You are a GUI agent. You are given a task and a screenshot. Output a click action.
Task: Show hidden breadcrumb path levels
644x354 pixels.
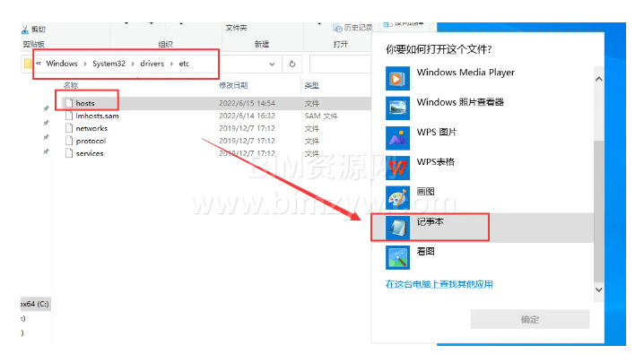(x=39, y=63)
